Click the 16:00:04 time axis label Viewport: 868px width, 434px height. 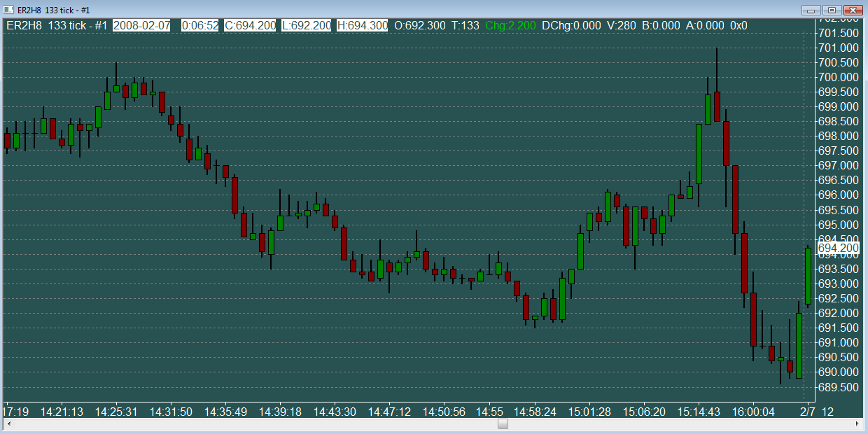pos(752,411)
